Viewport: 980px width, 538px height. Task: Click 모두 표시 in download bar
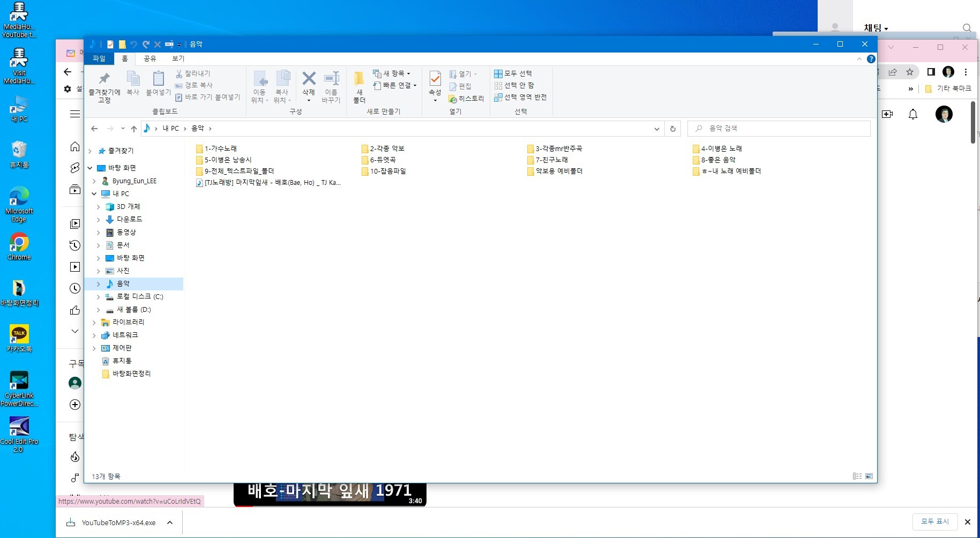tap(935, 522)
